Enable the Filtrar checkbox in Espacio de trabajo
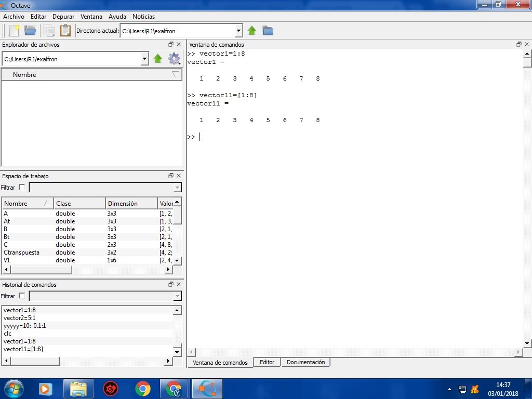Image resolution: width=532 pixels, height=399 pixels. click(x=22, y=187)
